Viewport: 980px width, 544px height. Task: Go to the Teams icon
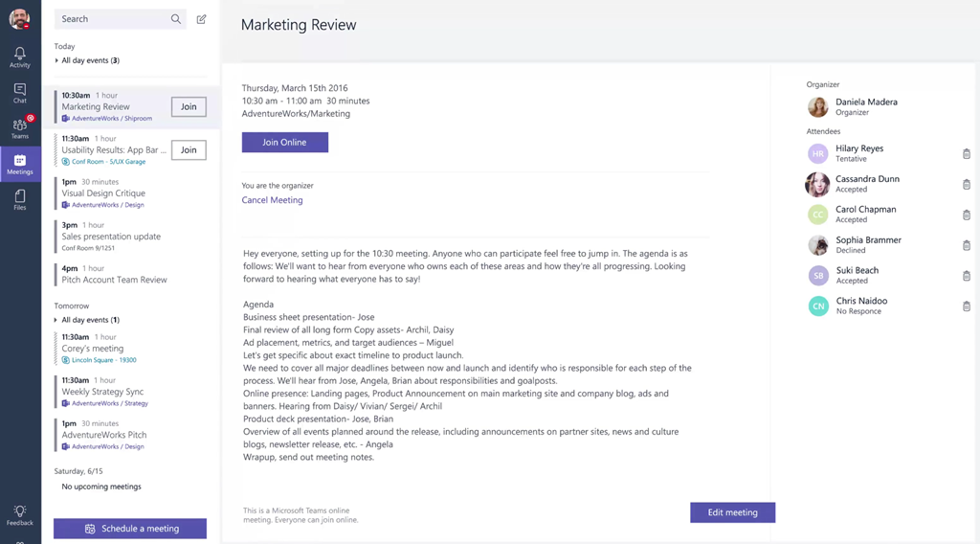click(19, 127)
